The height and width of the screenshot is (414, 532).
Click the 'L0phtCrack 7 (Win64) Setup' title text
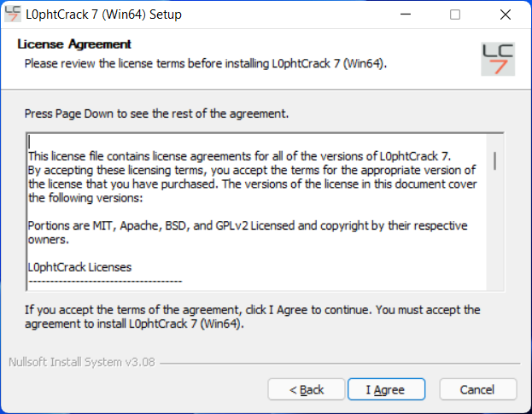click(104, 15)
